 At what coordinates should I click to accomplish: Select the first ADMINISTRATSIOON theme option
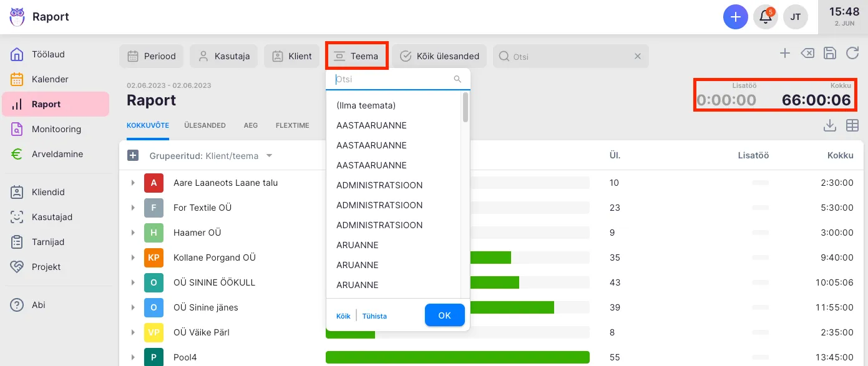[379, 185]
